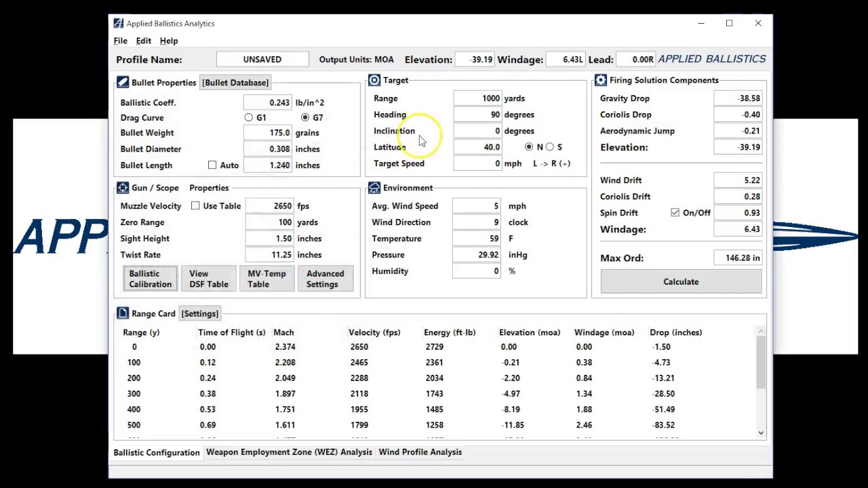
Task: Click the Target bullseye icon
Action: [x=374, y=80]
